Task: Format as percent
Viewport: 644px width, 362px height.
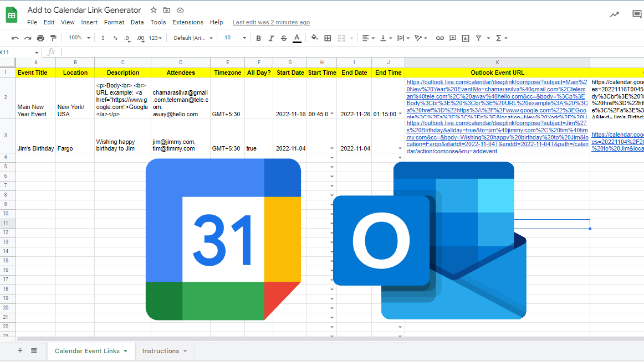Action: (x=115, y=38)
